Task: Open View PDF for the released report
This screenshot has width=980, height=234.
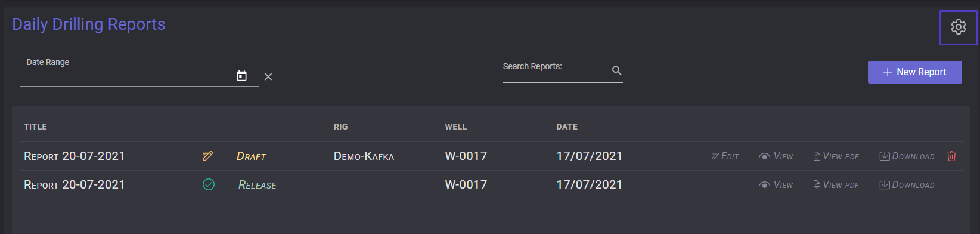Action: (836, 185)
